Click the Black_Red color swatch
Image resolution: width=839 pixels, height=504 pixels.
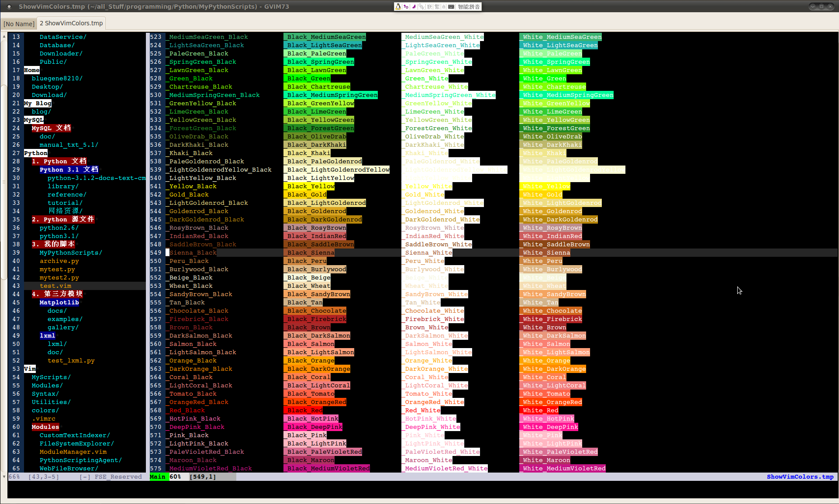(304, 410)
